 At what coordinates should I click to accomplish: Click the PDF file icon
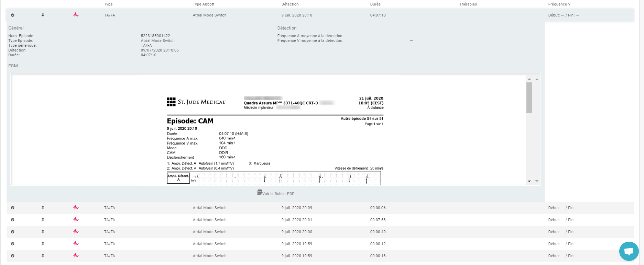point(259,192)
